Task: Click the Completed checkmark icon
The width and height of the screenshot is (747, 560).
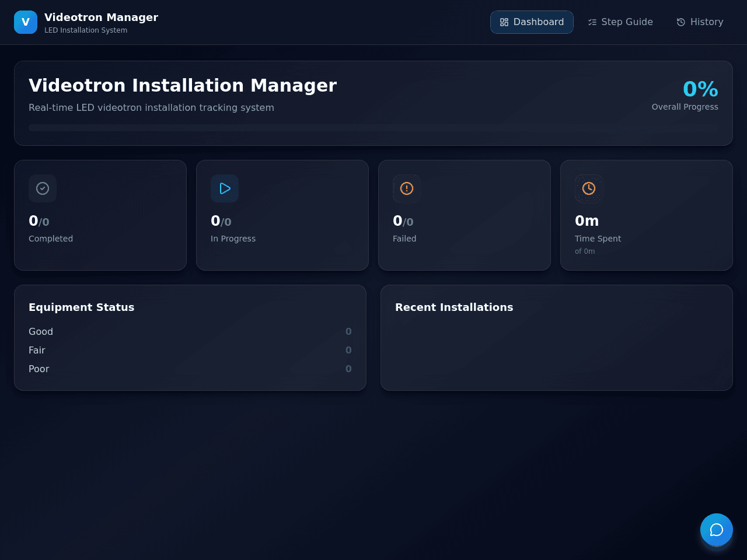Action: click(x=43, y=188)
